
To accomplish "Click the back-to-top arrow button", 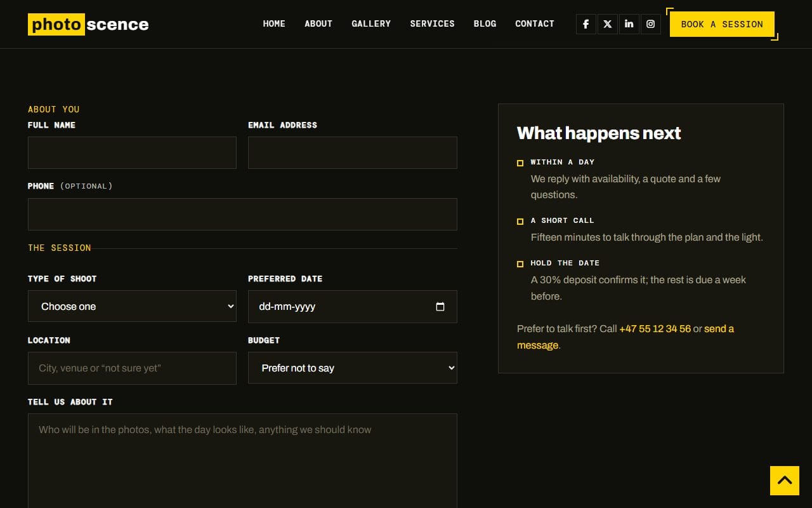I will click(785, 481).
